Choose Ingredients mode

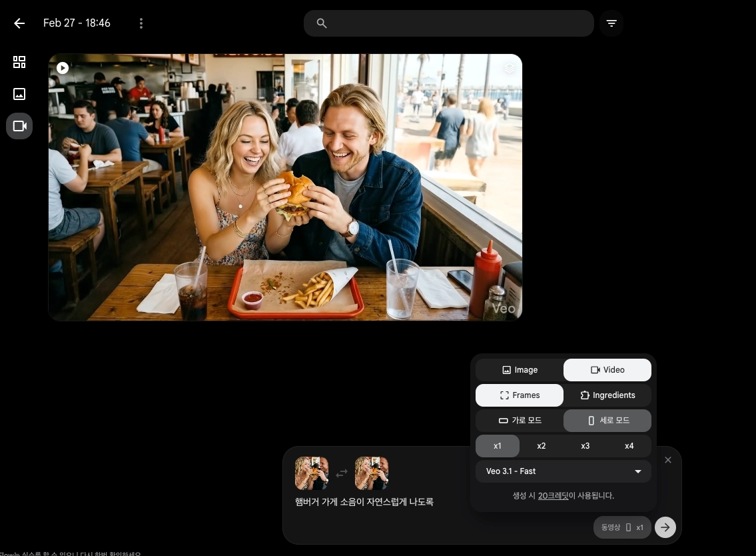(607, 395)
